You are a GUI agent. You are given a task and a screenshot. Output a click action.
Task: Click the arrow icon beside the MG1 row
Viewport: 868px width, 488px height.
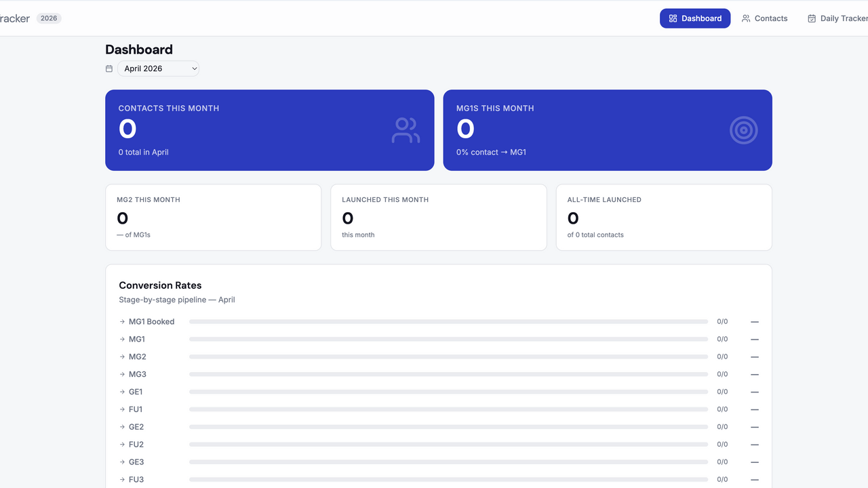pos(122,340)
